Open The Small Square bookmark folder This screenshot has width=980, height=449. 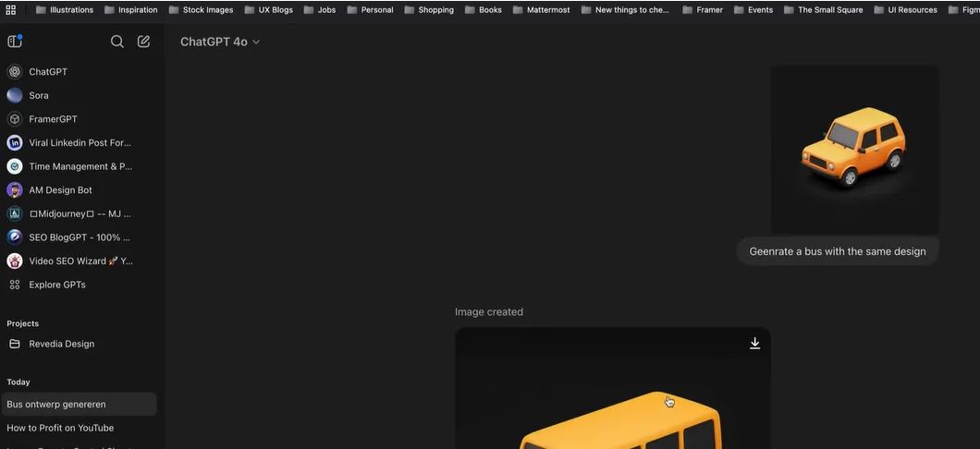pos(824,10)
